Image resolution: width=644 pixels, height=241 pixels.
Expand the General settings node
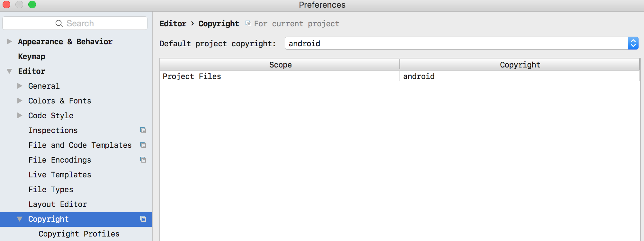point(20,86)
